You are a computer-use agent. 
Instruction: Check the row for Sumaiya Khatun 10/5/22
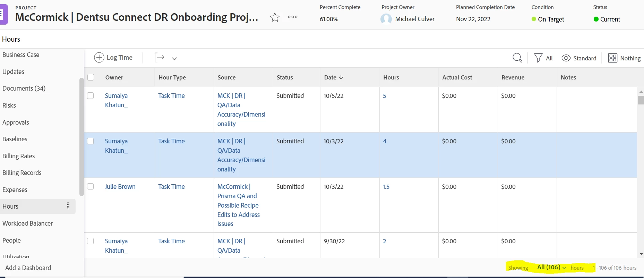[x=91, y=95]
